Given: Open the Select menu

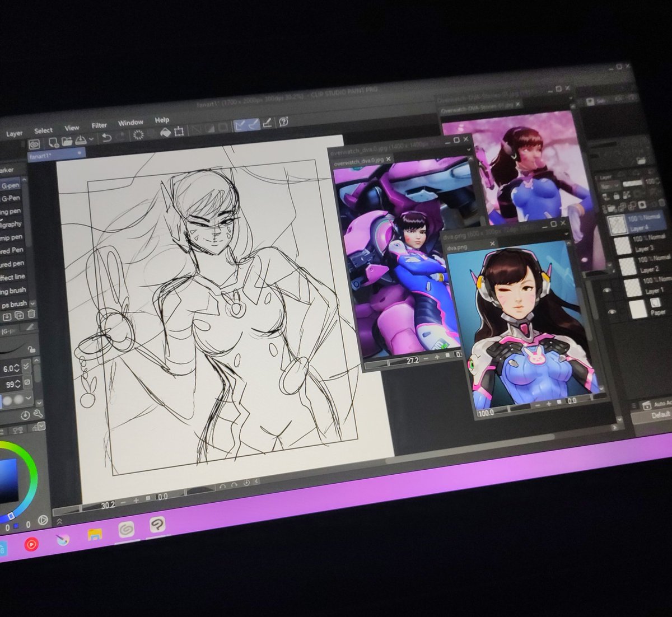Looking at the screenshot, I should tap(43, 130).
